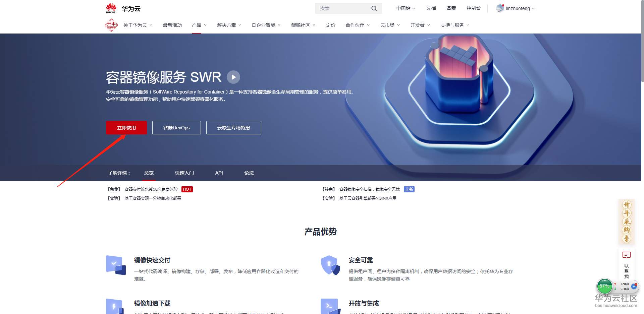Image resolution: width=644 pixels, height=314 pixels.
Task: Expand the 中国站 region dropdown
Action: tap(406, 8)
